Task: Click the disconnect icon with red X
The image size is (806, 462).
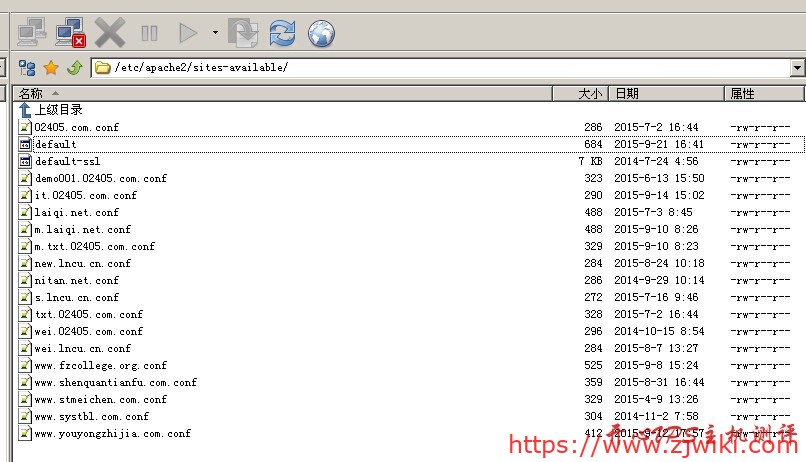Action: (x=70, y=33)
